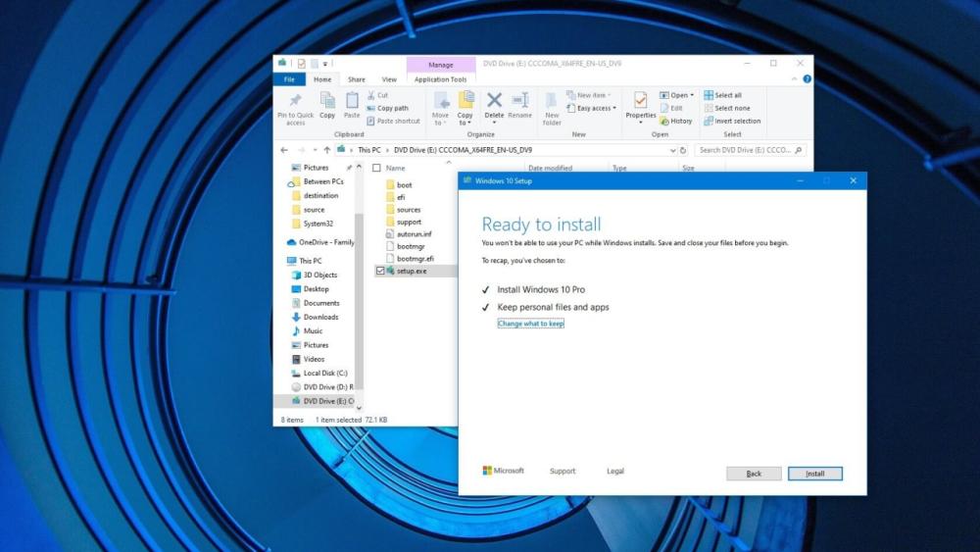Screen dimensions: 980x552
Task: Click the Manage contextual tab
Action: 441,65
